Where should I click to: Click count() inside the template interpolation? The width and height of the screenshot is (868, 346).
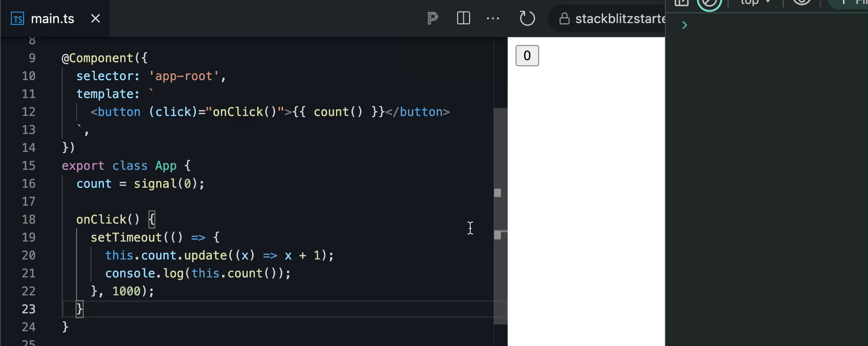click(x=338, y=112)
